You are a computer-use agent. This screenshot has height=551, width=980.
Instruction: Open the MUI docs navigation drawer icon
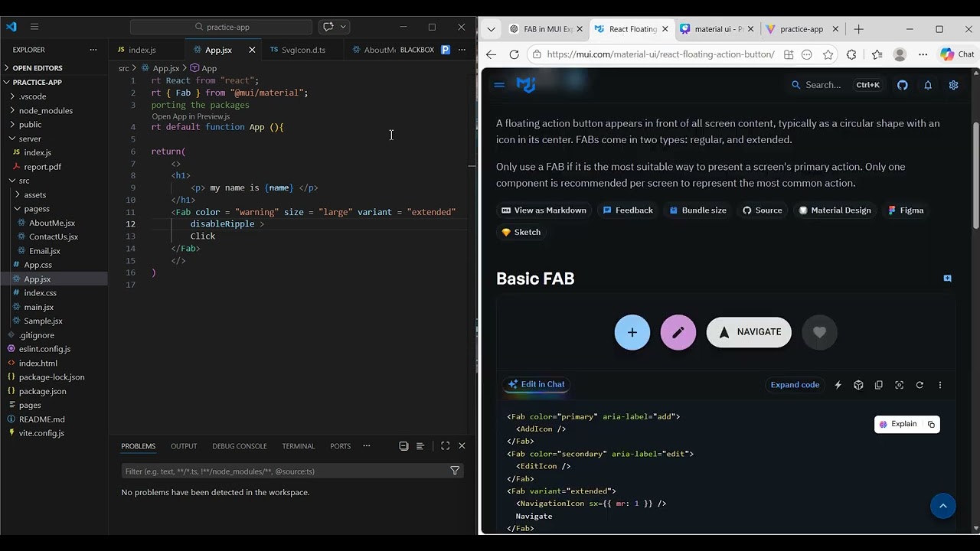coord(499,85)
